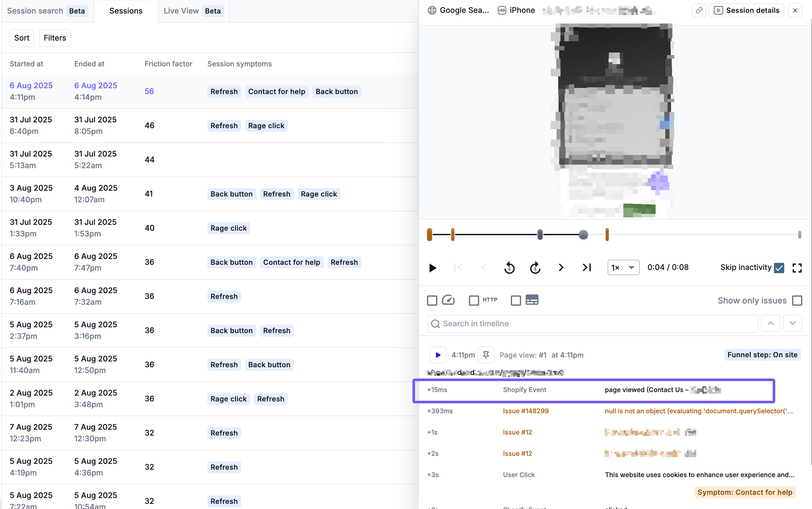Image resolution: width=812 pixels, height=509 pixels.
Task: Click the performance gauge filter icon
Action: point(449,300)
